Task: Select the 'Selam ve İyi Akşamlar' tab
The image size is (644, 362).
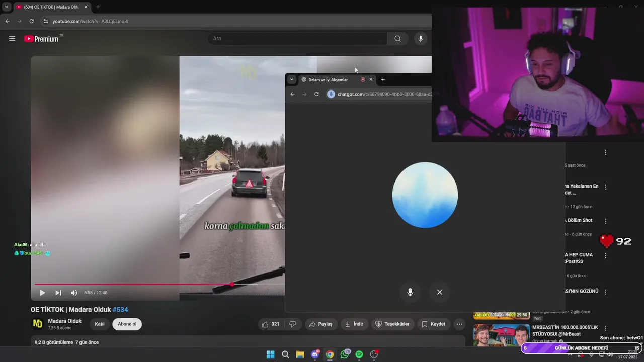Action: (329, 79)
